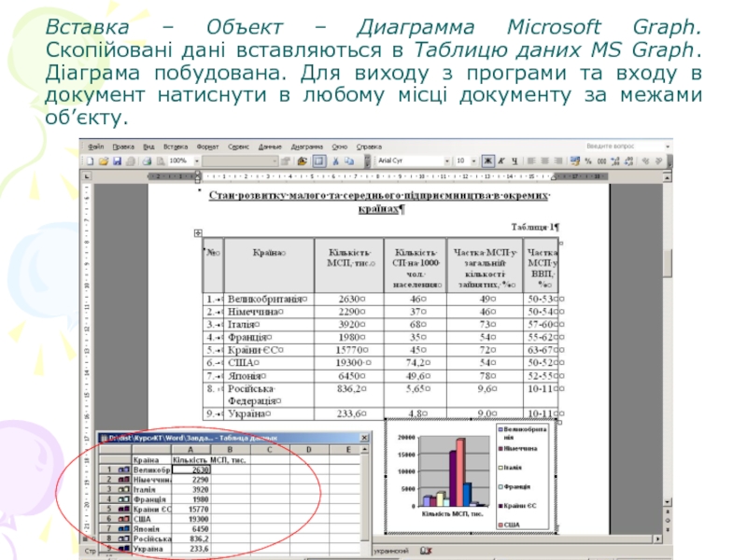The height and width of the screenshot is (560, 747).
Task: Click the Cut scissors icon
Action: (x=335, y=161)
